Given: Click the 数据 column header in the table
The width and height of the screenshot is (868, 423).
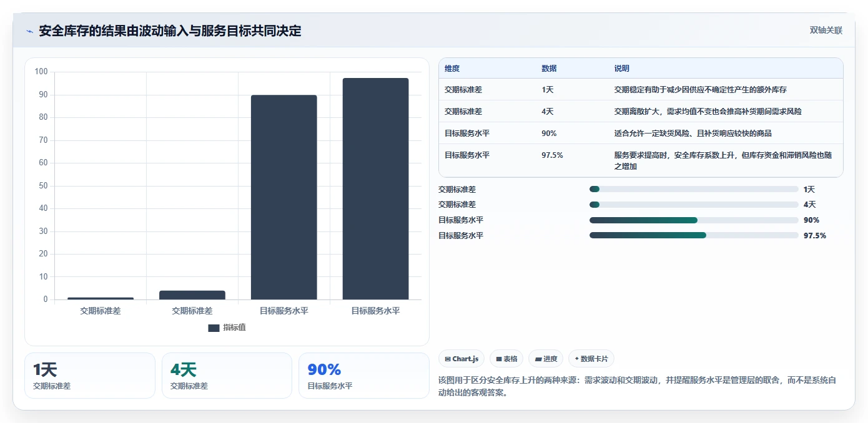Looking at the screenshot, I should pyautogui.click(x=549, y=69).
